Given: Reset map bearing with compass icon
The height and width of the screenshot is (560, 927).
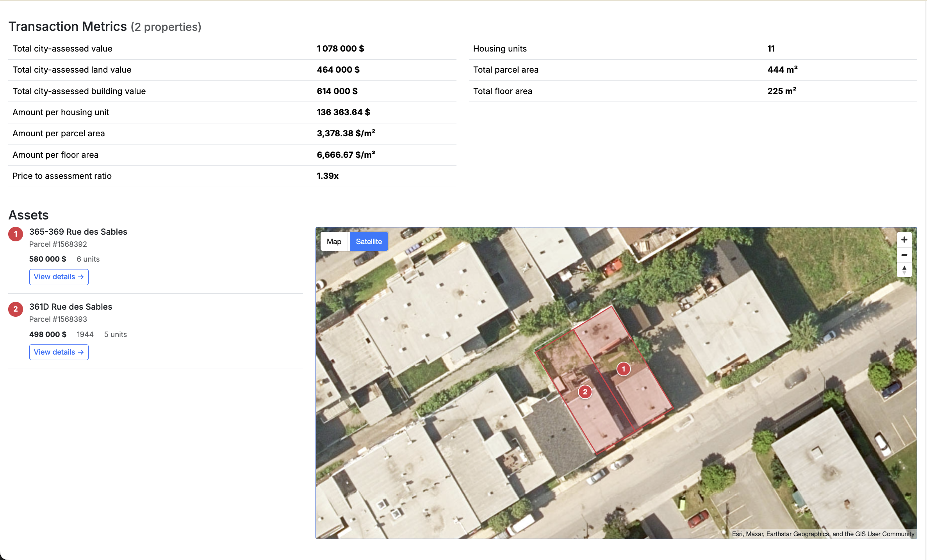Looking at the screenshot, I should point(904,270).
